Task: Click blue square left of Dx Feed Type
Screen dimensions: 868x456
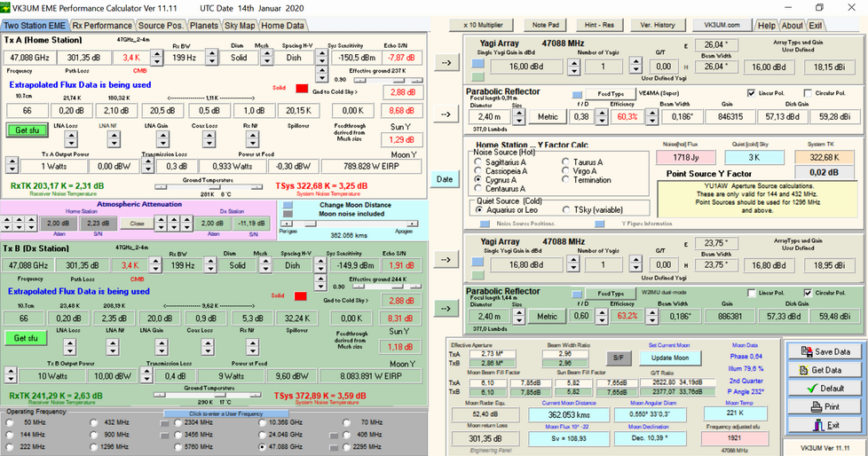Action: 578,294
